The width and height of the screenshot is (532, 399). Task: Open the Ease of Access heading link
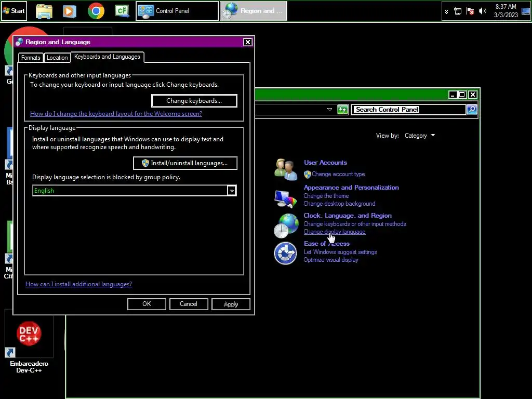pos(326,244)
